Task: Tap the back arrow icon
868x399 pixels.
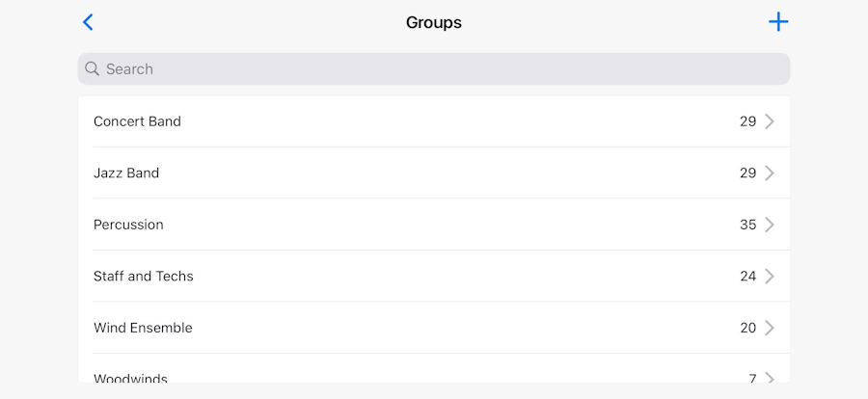Action: point(88,22)
